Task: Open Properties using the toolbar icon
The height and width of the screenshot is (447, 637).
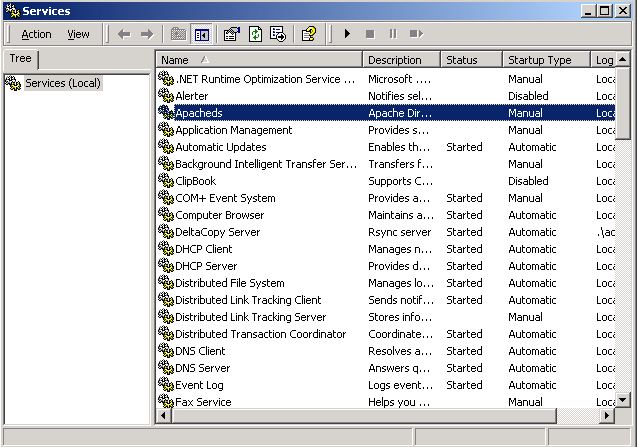Action: click(232, 34)
